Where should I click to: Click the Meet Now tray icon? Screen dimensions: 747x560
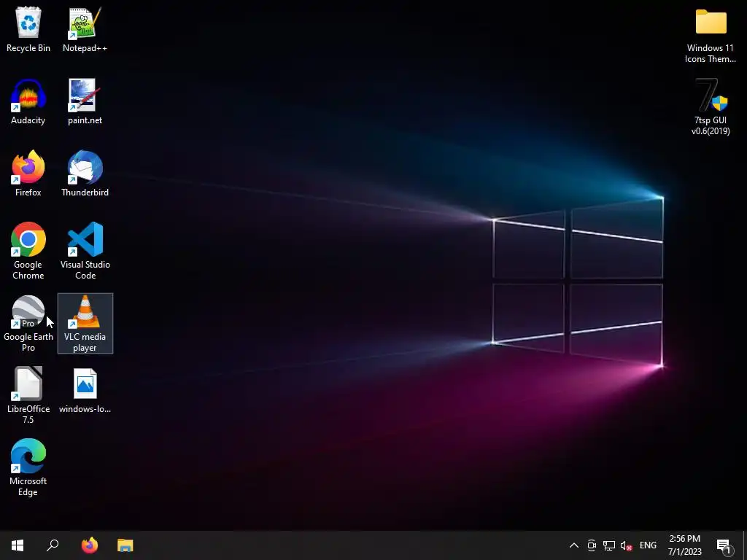[x=592, y=545]
